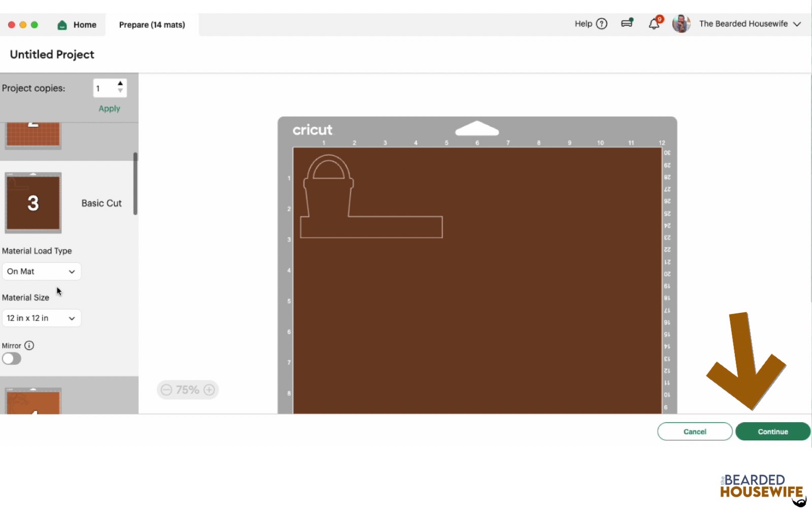Open the feedback messages icon

pos(627,23)
